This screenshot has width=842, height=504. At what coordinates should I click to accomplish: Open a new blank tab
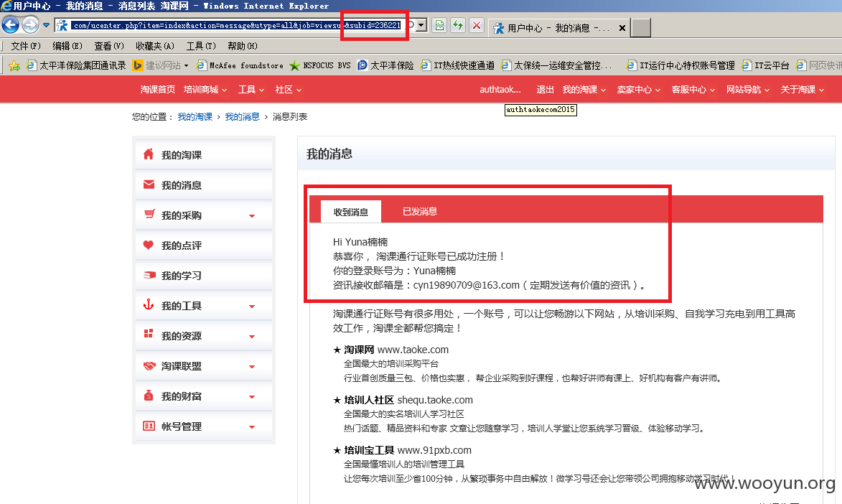point(640,27)
